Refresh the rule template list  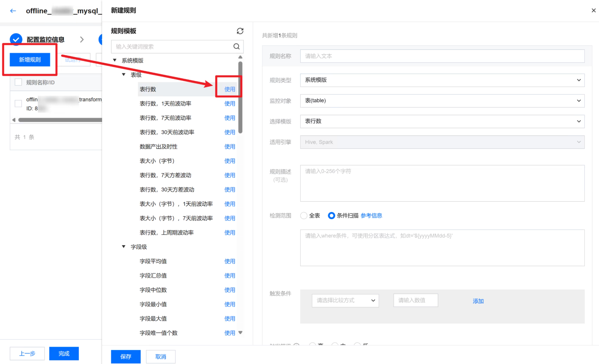pos(240,31)
